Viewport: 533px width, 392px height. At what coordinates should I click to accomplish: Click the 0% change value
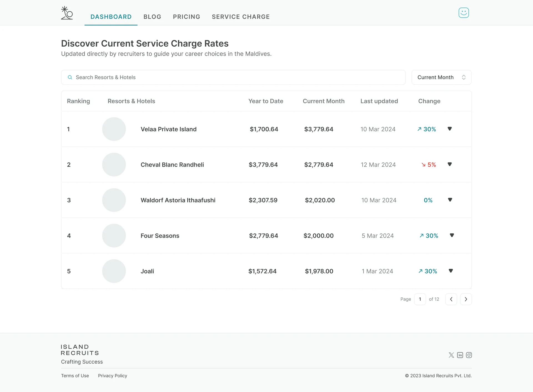pos(428,200)
